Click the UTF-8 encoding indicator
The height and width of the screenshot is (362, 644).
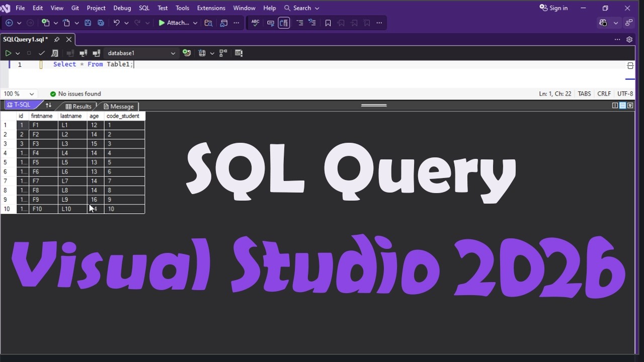coord(625,94)
